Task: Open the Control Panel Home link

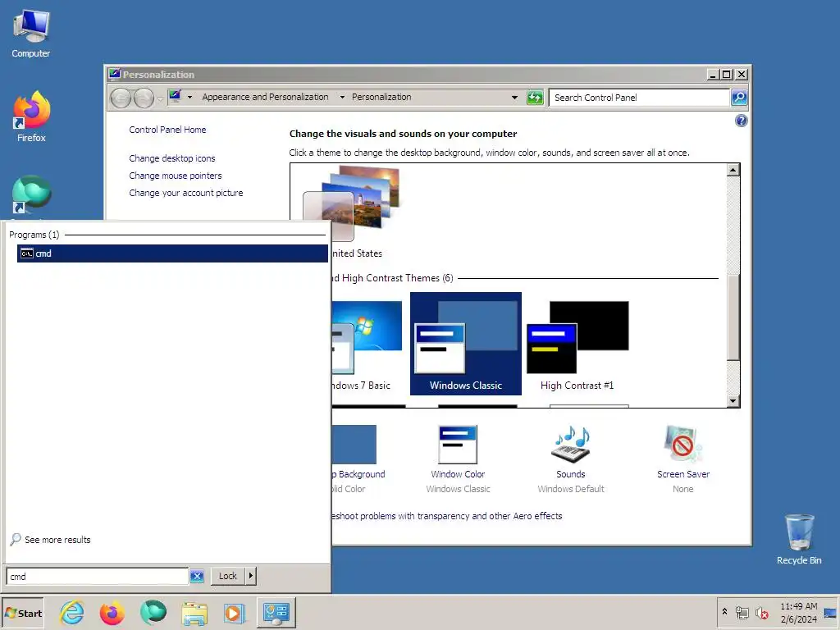Action: [x=167, y=130]
